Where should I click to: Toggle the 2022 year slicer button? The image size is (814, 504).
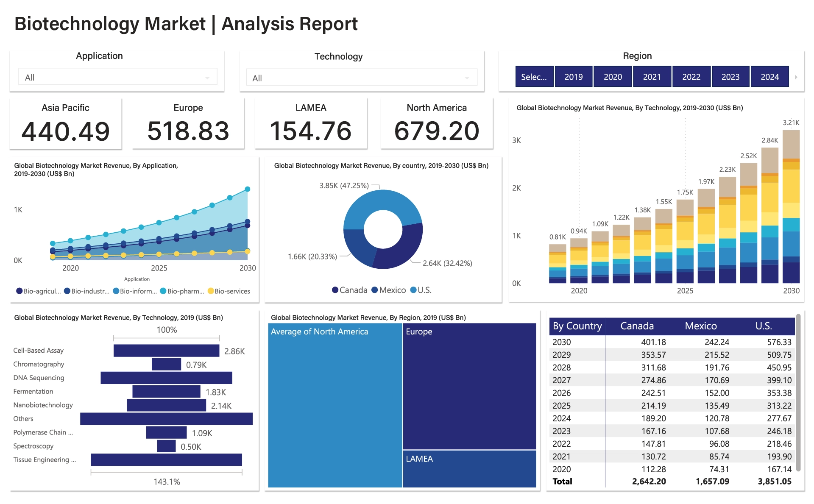691,77
